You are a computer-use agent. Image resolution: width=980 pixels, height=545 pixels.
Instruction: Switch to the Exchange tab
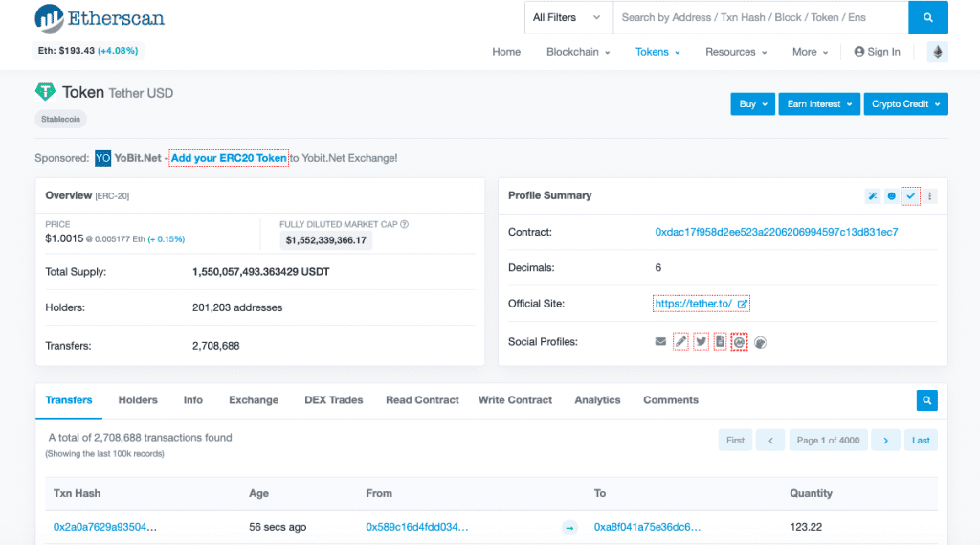(x=254, y=400)
